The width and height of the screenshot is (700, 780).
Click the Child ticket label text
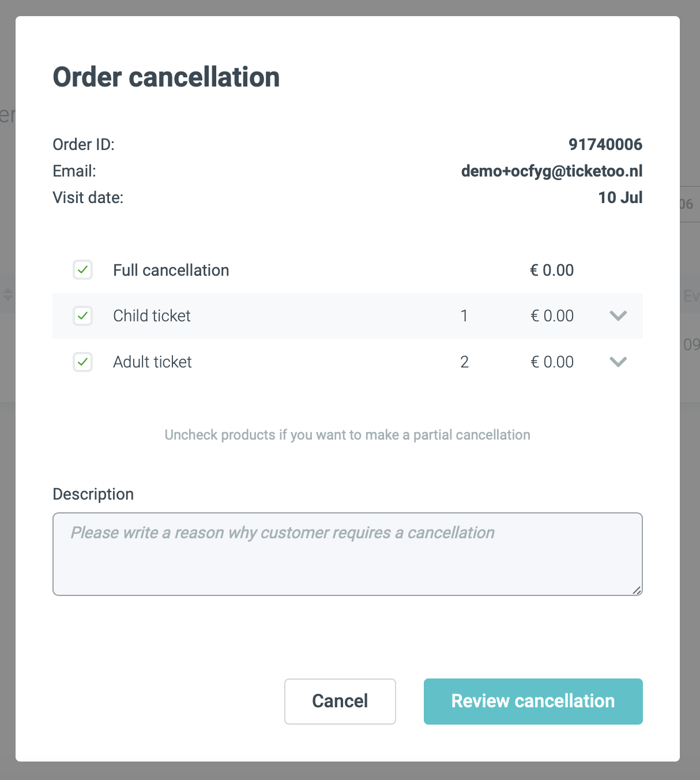tap(152, 316)
